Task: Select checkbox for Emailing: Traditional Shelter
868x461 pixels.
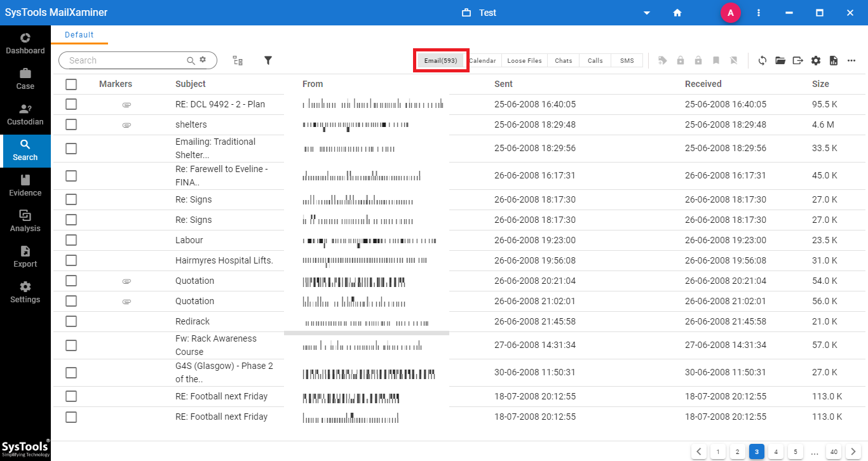Action: point(71,149)
